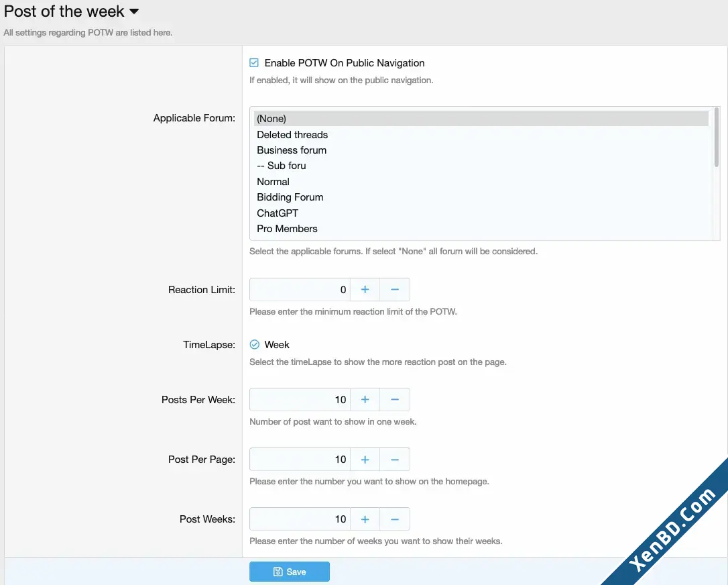
Task: Toggle Enable POTW On Public Navigation checkbox
Action: (254, 63)
